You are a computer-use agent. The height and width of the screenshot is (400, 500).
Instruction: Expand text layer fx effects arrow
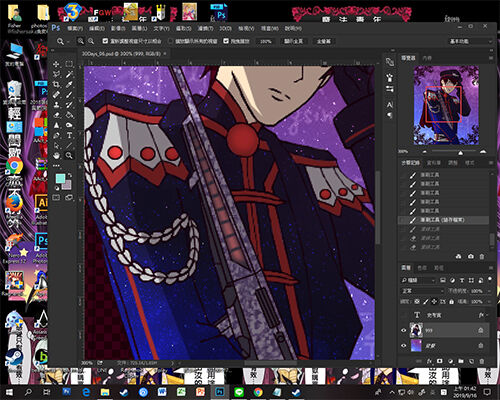(487, 315)
